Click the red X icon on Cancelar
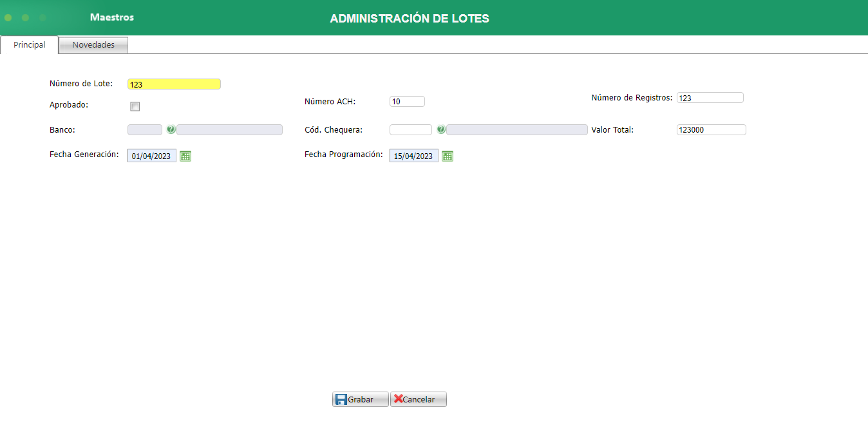The width and height of the screenshot is (868, 423). [x=399, y=399]
